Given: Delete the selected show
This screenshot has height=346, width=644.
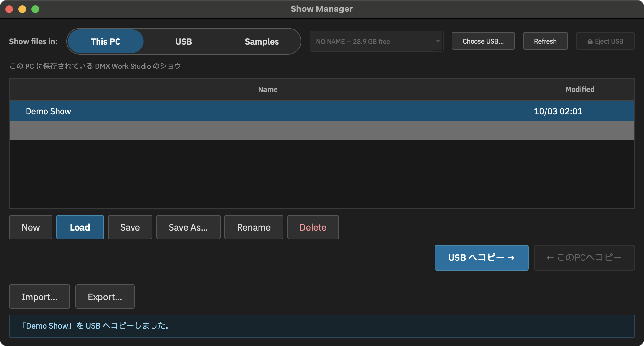Looking at the screenshot, I should pos(313,227).
